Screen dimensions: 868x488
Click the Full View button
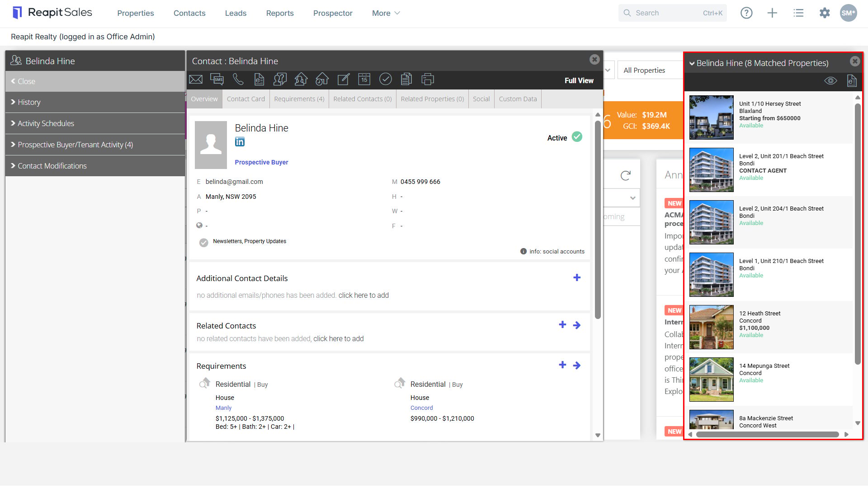pos(579,80)
